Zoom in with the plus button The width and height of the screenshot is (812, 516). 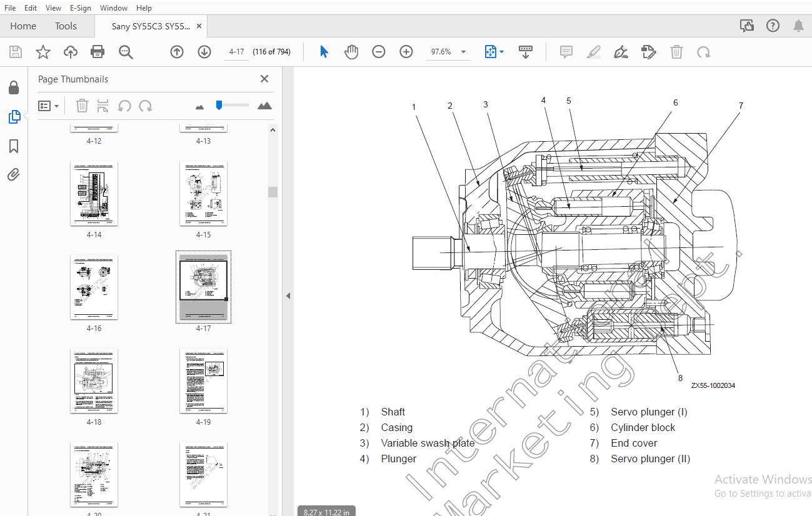[406, 52]
